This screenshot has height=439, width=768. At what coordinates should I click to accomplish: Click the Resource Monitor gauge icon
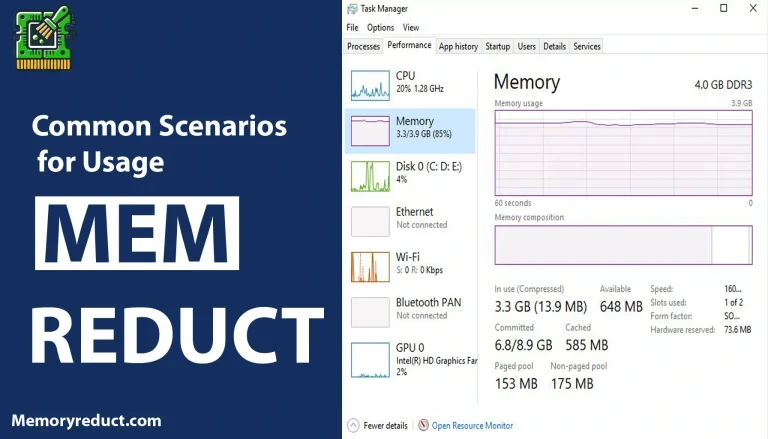click(x=424, y=425)
